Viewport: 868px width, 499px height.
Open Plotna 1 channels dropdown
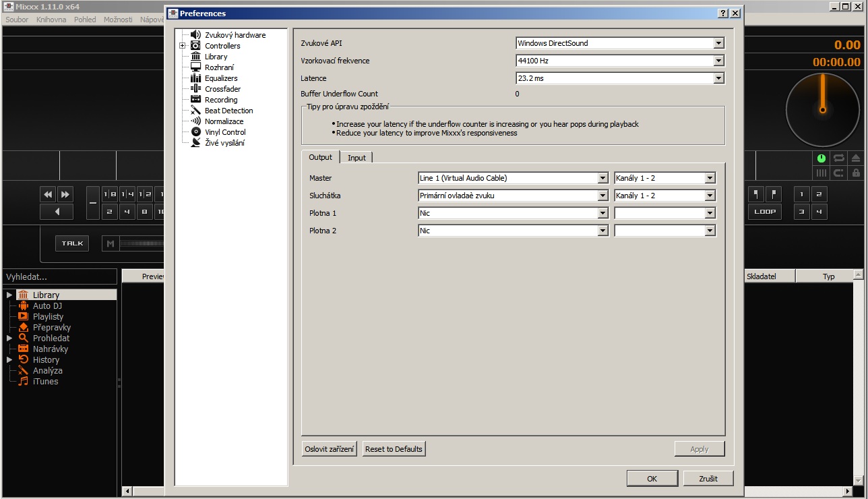(664, 213)
